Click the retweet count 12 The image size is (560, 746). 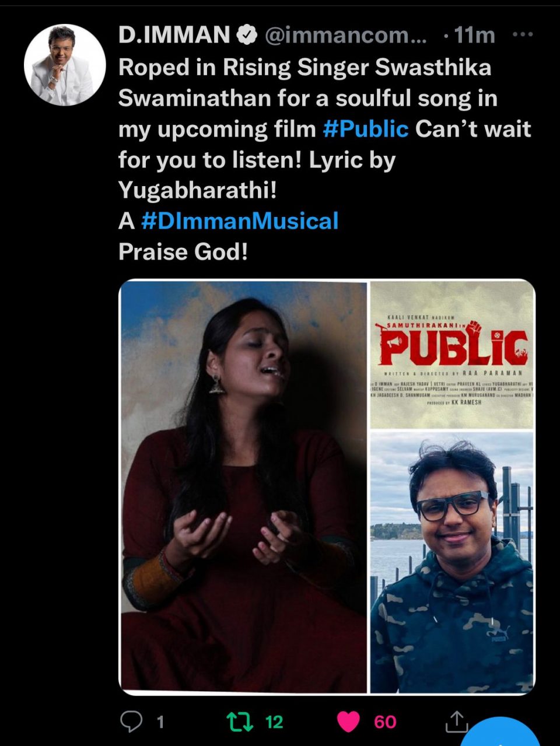274,722
